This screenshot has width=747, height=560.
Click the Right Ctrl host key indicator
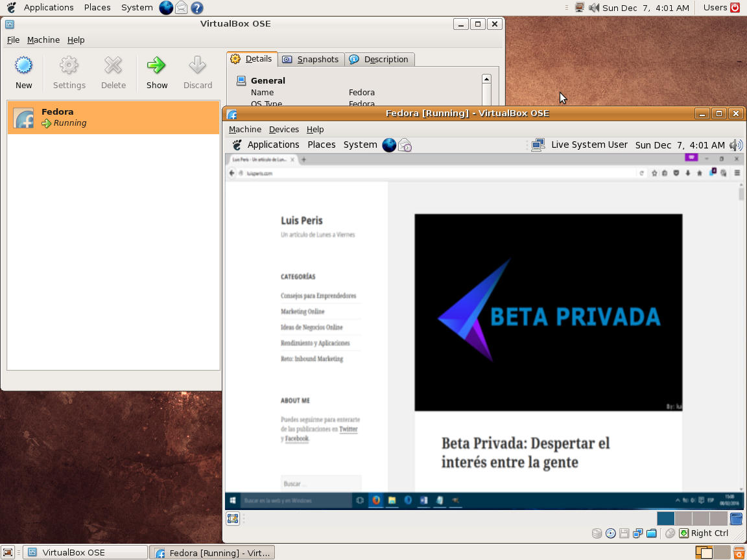704,533
